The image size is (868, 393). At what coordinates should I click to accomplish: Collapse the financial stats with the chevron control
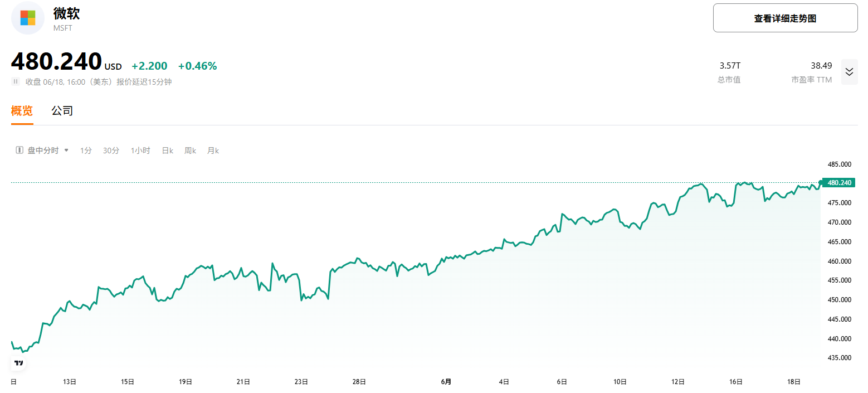849,72
